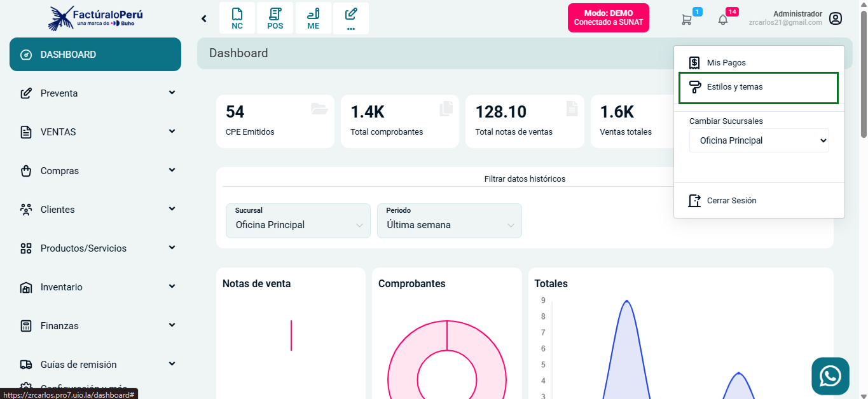Go to DASHBOARD in the sidebar

[95, 55]
